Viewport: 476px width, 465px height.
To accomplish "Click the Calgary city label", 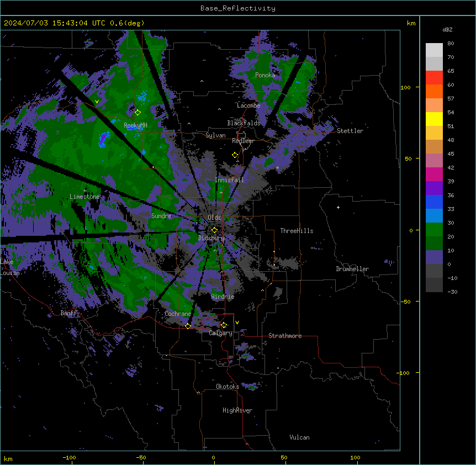I will pos(220,333).
